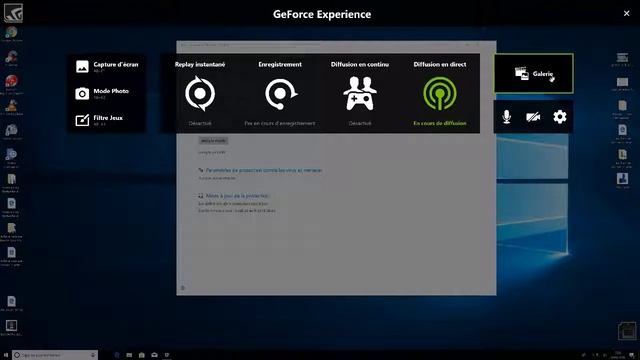Click the green Diffusion en direct broadcast icon

point(440,94)
